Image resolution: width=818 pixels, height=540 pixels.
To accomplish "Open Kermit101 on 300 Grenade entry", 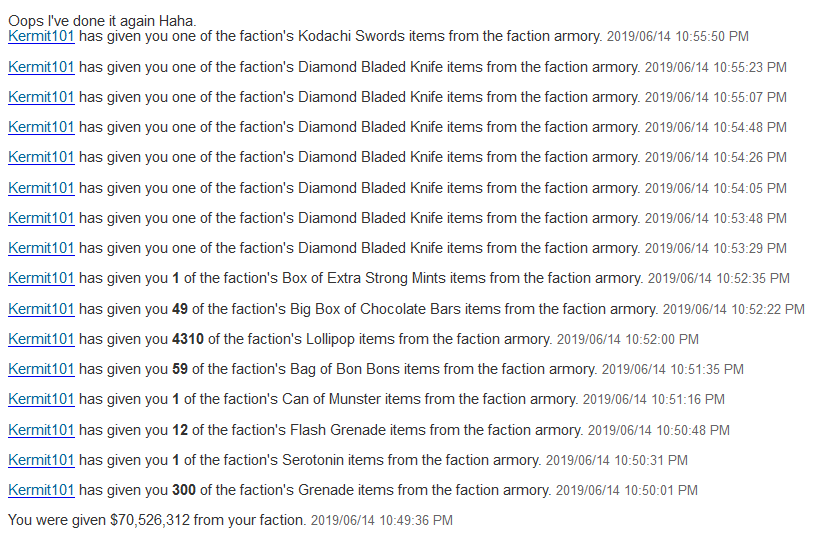I will click(x=41, y=490).
